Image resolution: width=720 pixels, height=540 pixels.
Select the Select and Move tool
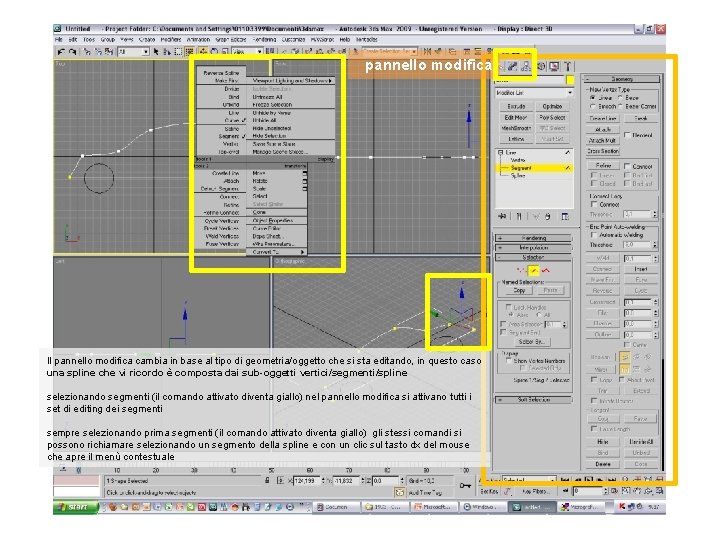(x=203, y=52)
